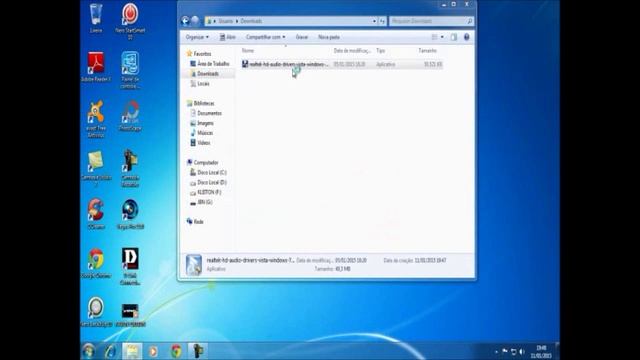Show the preview pane icon

pyautogui.click(x=454, y=37)
